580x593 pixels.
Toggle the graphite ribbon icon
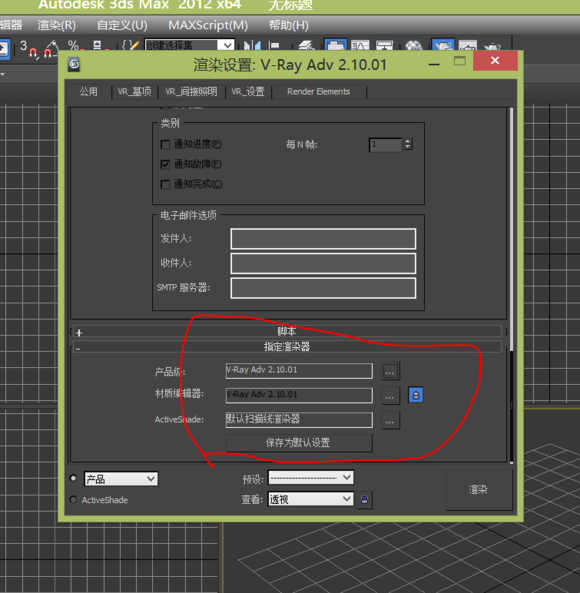click(x=335, y=45)
